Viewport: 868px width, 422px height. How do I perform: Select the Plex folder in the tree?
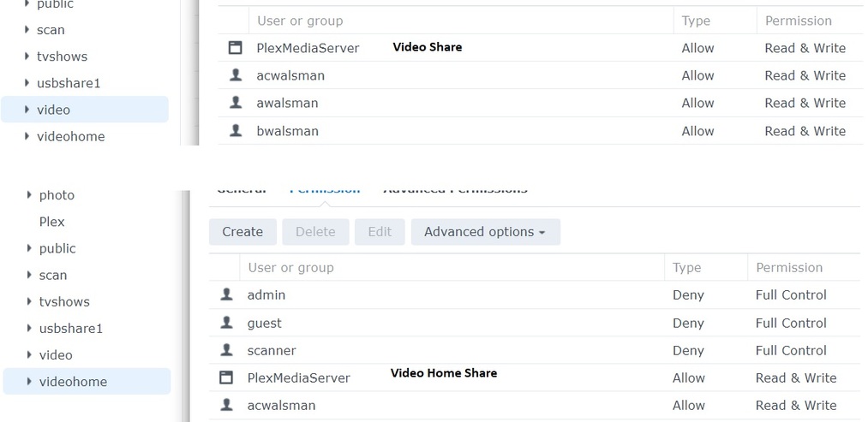coord(52,222)
